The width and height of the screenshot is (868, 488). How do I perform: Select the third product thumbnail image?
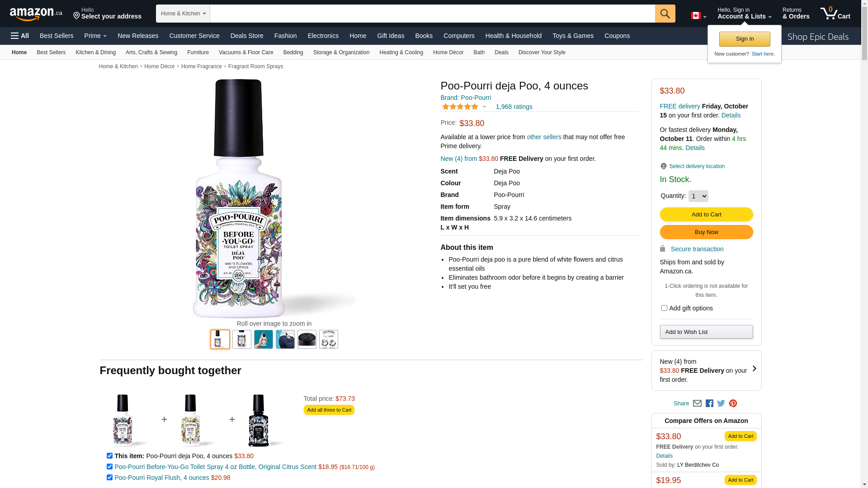[x=264, y=339]
